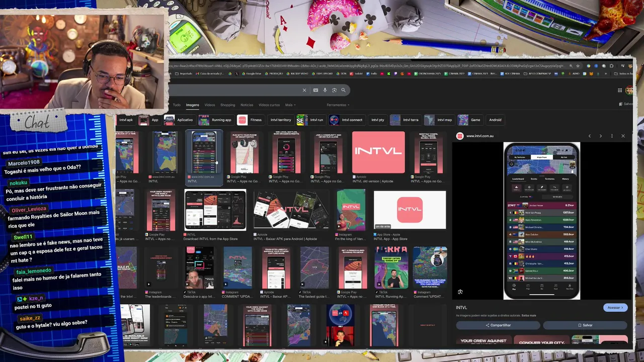
Task: Open the Importado bookmarks folder
Action: pos(183,73)
